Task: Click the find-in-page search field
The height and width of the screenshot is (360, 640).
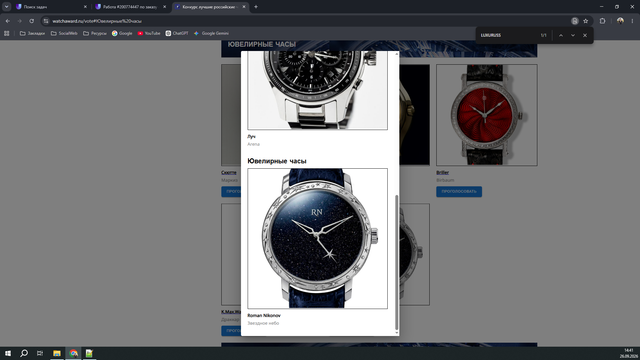Action: pyautogui.click(x=508, y=35)
